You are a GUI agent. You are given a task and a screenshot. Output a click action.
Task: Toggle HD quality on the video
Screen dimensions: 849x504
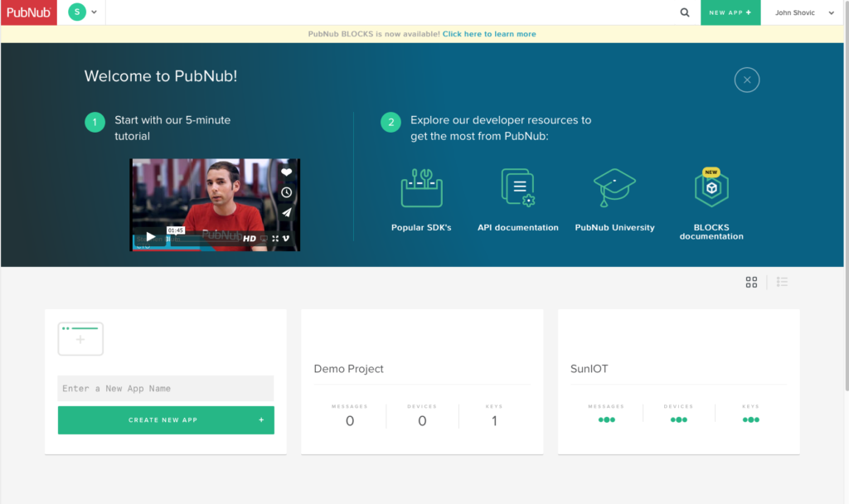point(249,238)
